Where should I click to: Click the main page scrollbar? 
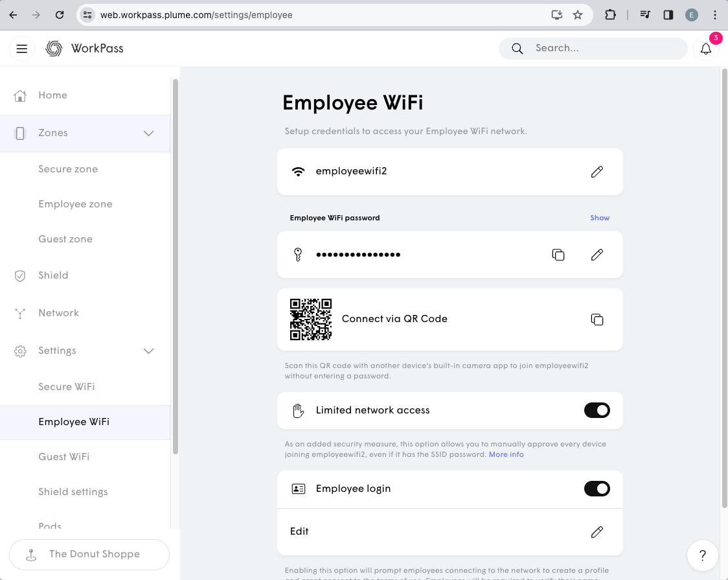[x=724, y=288]
